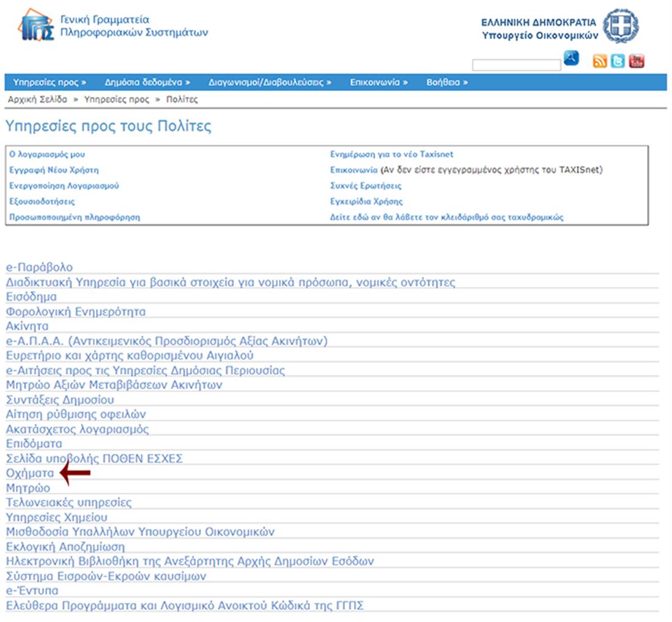Open Συχνές Ερωτήσεις link

click(366, 186)
